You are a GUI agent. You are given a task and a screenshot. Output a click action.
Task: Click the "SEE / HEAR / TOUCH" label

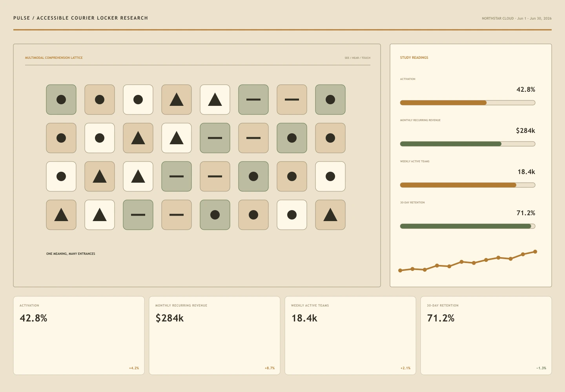(x=357, y=58)
